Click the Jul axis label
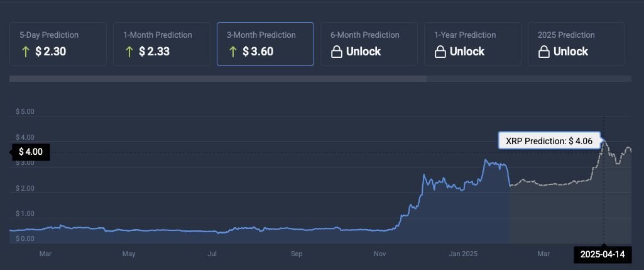 pos(212,254)
